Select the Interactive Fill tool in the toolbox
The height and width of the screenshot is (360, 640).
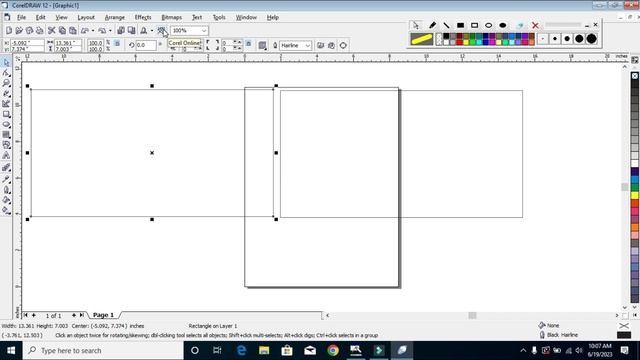point(6,211)
